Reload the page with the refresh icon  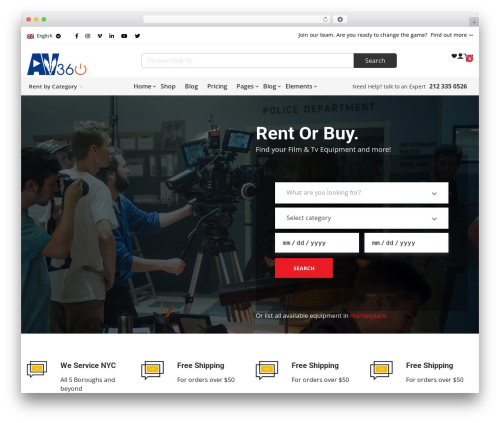tap(325, 20)
